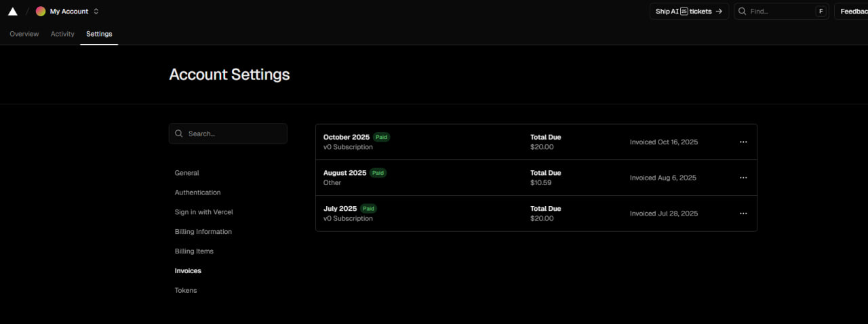Screen dimensions: 868x324
Task: Open the Feedback button
Action: 853,12
